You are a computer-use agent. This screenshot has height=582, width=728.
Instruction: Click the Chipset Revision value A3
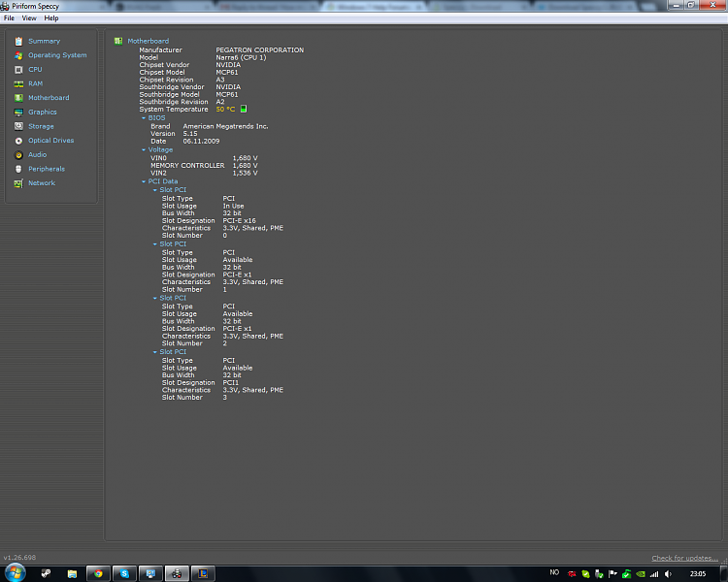[x=220, y=80]
